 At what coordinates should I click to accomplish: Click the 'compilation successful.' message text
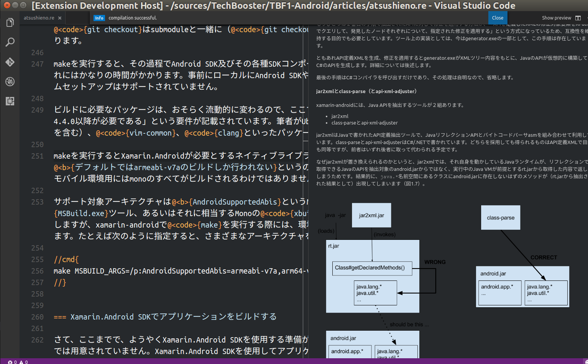click(133, 18)
